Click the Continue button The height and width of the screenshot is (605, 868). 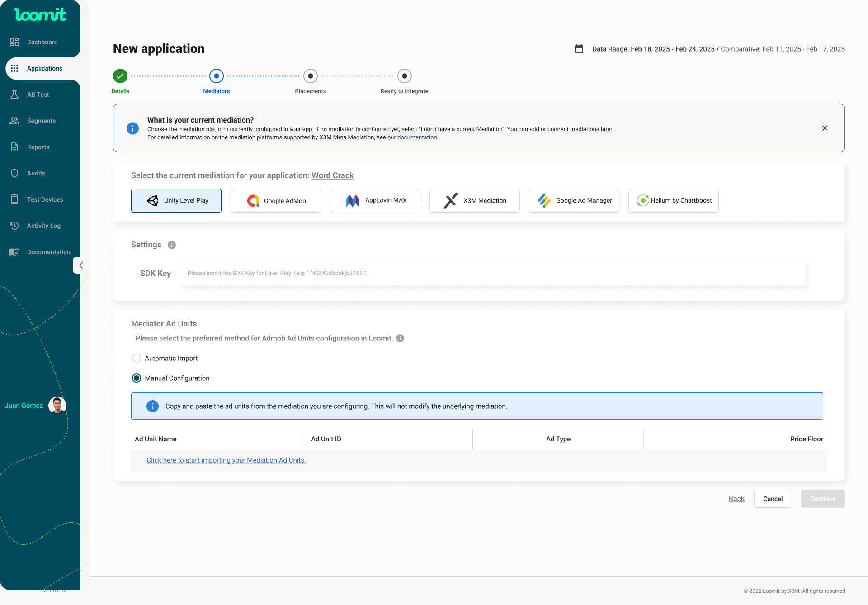tap(823, 499)
